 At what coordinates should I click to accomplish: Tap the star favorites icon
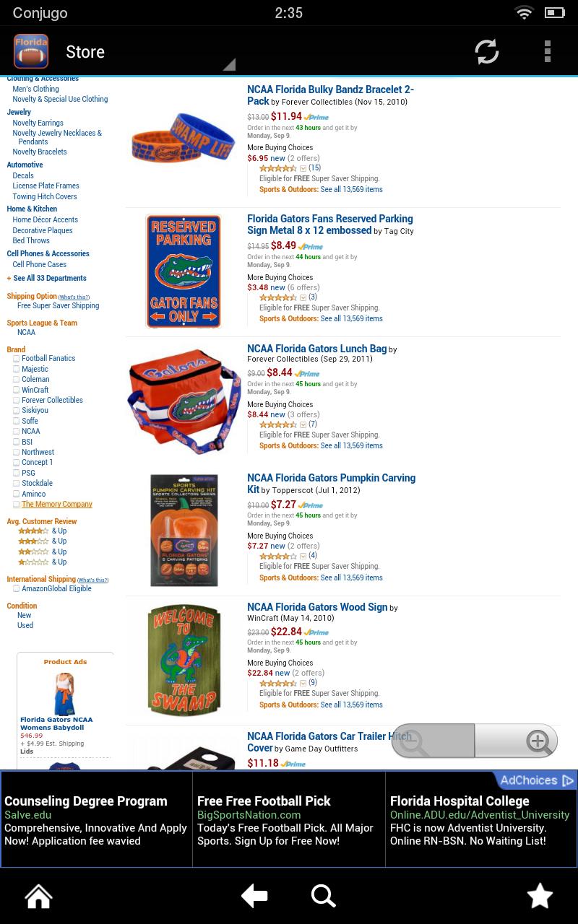tap(540, 896)
